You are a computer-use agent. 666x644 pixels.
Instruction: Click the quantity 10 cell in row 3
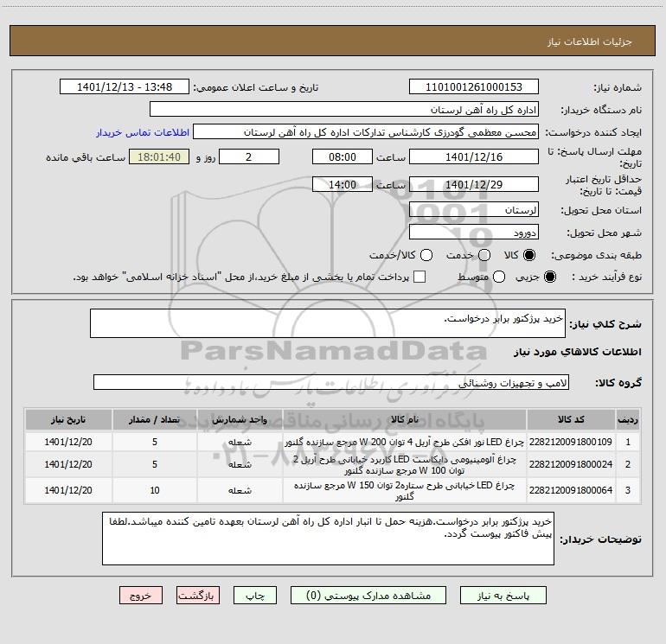click(x=155, y=490)
